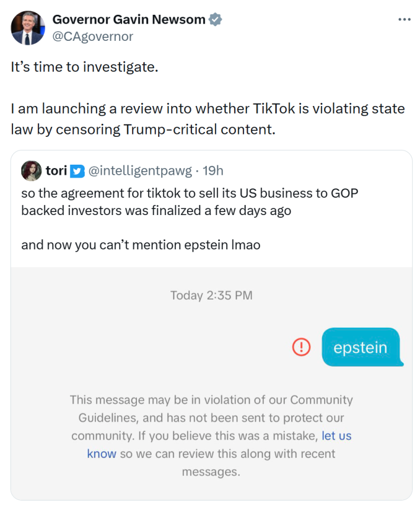Click the "Today 2:35 PM" timestamp
The height and width of the screenshot is (510, 420).
point(212,295)
